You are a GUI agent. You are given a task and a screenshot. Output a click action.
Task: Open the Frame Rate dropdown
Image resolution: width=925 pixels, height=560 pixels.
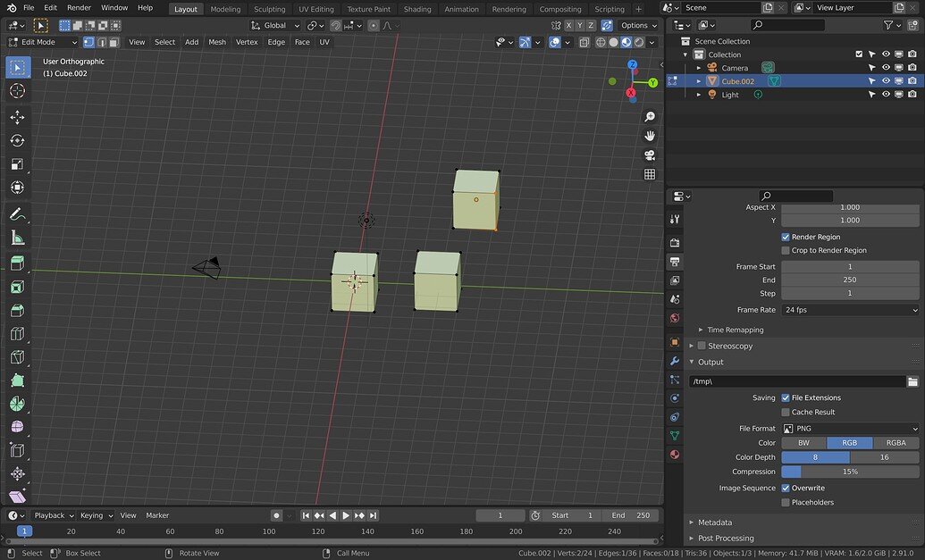point(850,310)
